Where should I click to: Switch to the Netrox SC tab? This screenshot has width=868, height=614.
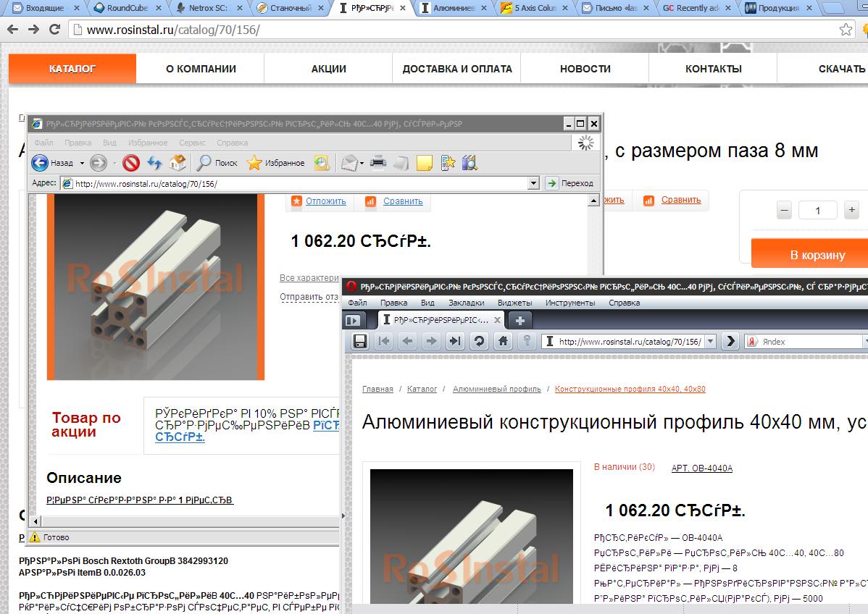click(x=209, y=8)
